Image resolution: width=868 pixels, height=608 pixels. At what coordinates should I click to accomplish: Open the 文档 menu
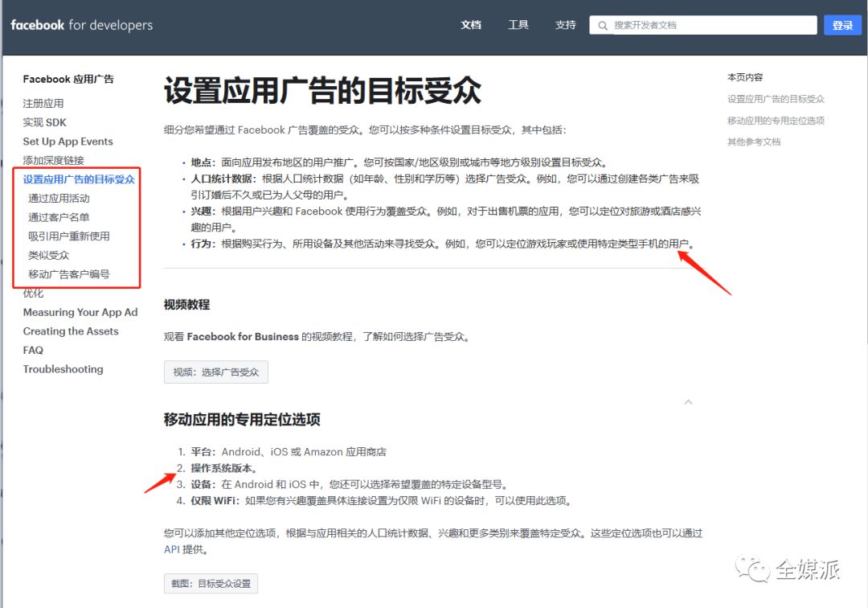[x=470, y=25]
